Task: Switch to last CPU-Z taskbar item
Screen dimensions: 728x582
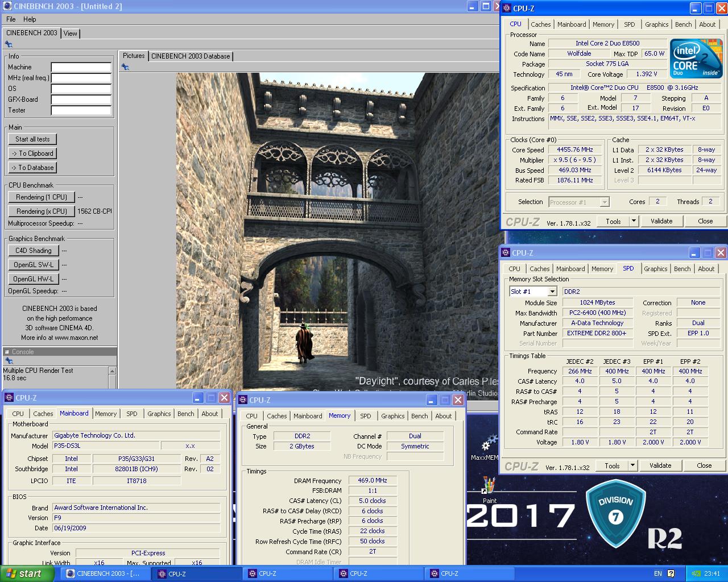Action: (x=471, y=573)
